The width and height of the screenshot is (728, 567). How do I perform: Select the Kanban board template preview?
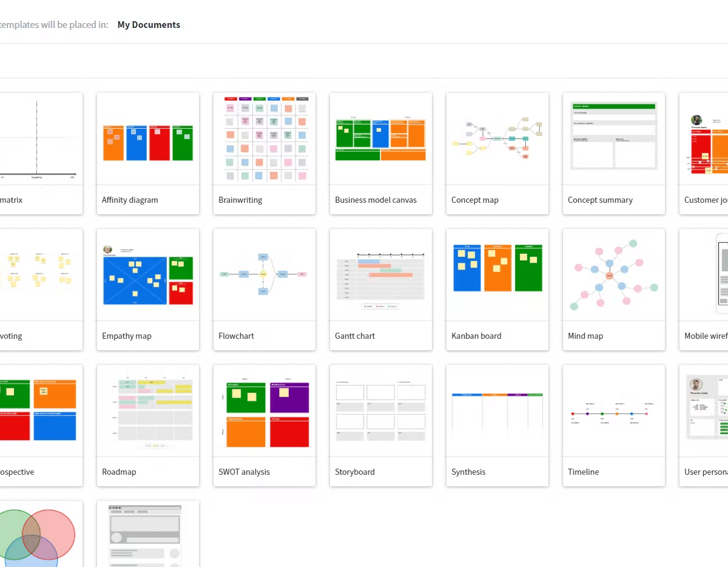tap(497, 275)
